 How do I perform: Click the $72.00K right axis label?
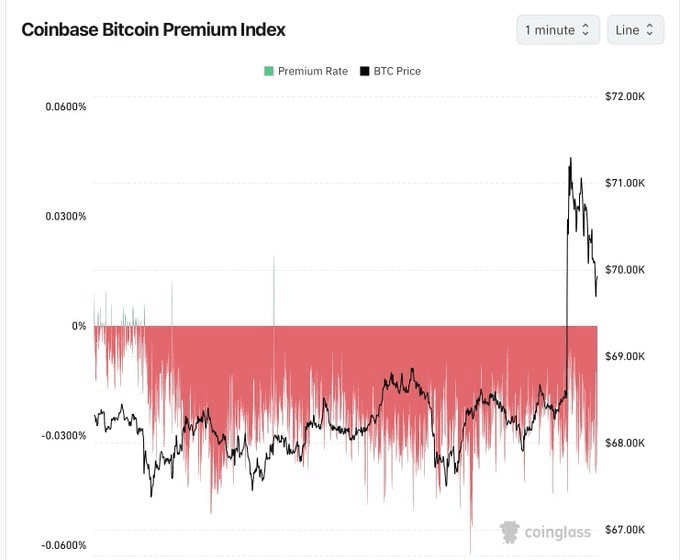point(627,96)
